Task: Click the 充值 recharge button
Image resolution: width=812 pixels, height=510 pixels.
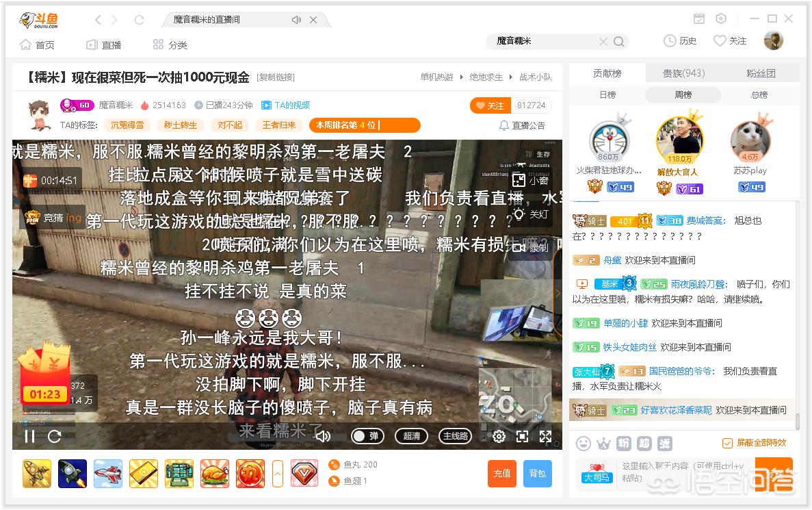Action: [502, 473]
